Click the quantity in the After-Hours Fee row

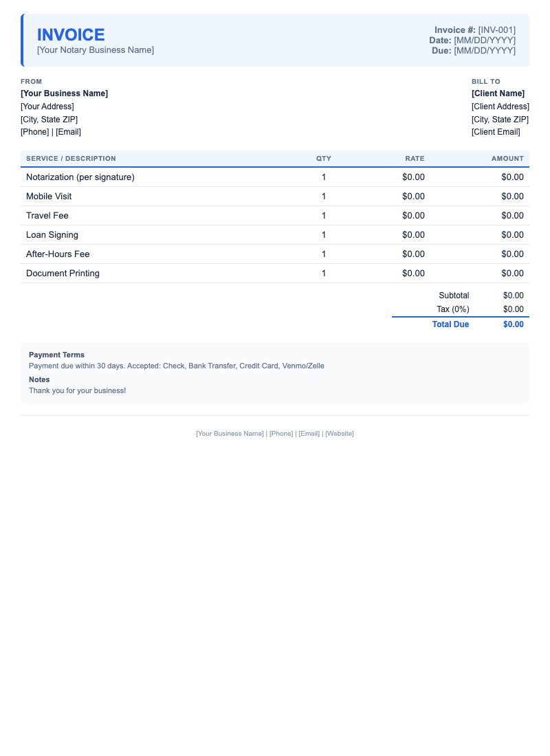coord(324,254)
